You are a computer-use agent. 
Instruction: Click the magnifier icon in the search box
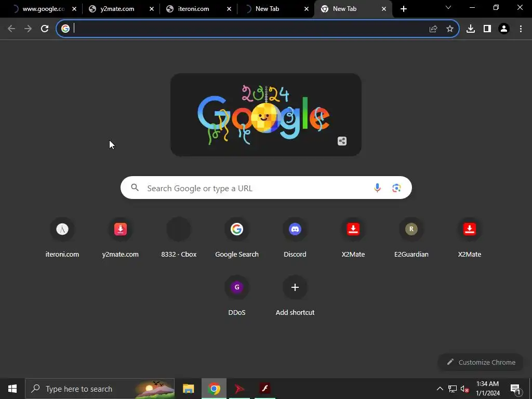[135, 187]
